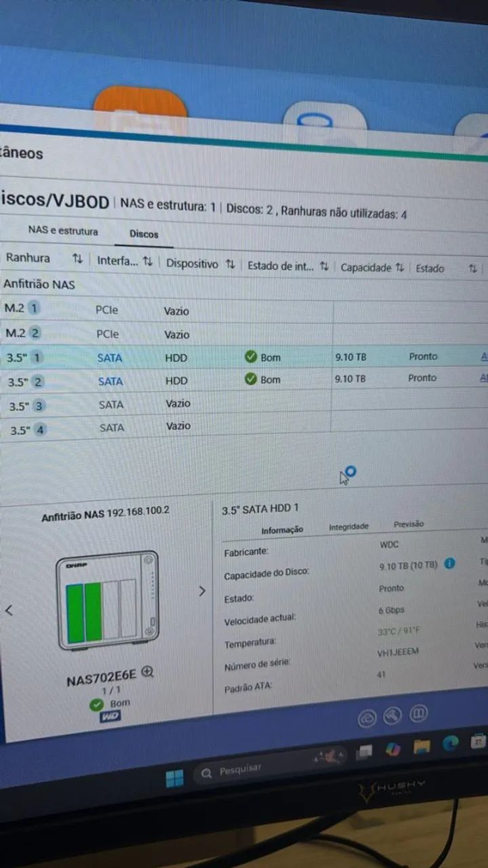Open Task View in the taskbar

365,751
